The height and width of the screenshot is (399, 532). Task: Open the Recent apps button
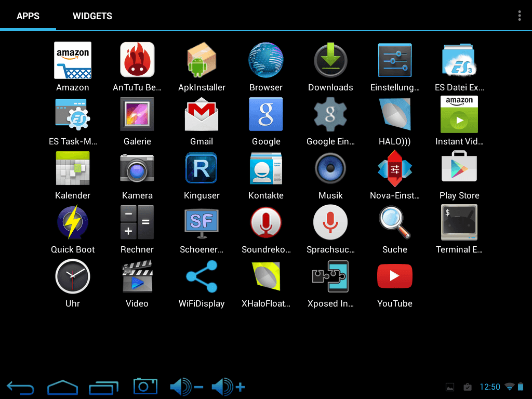103,388
